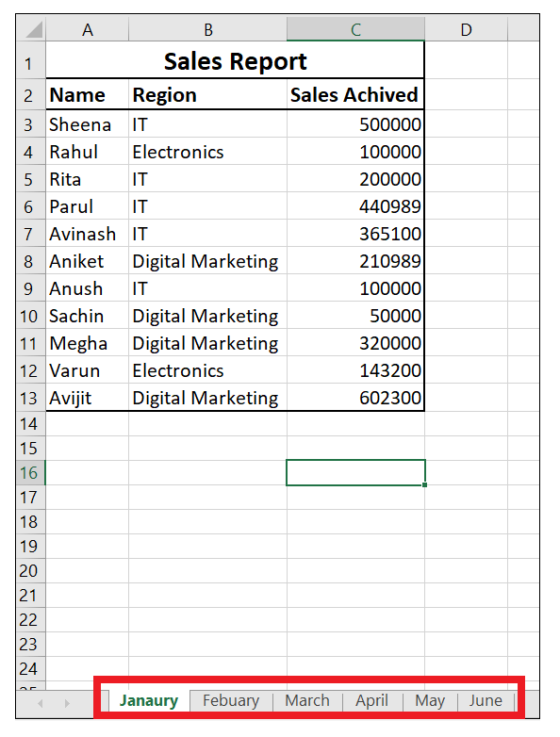Select column D header
This screenshot has height=737, width=560.
466,29
